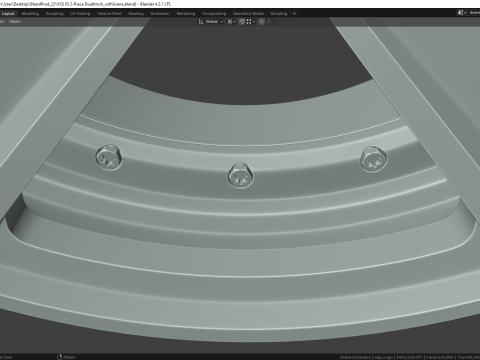
Task: Open the Animation workspace tab
Action: 160,13
